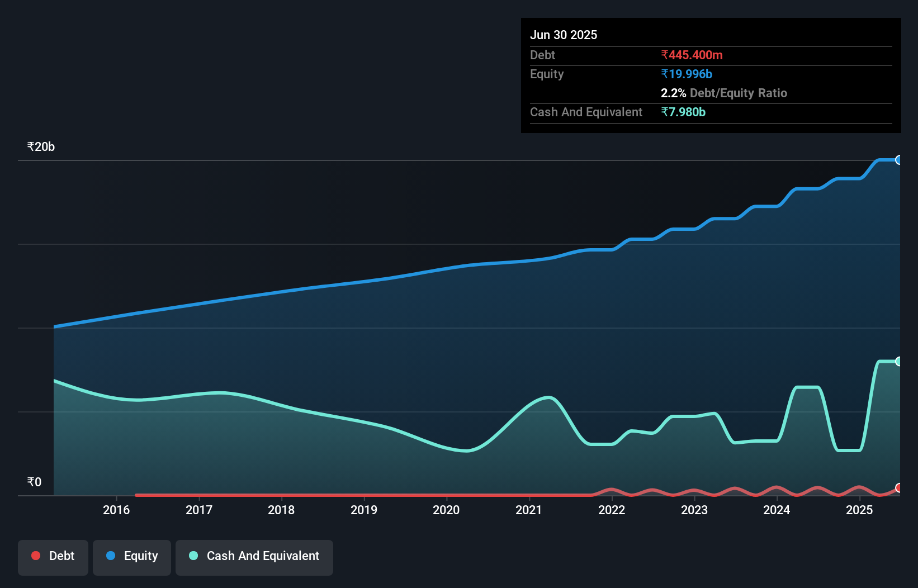Screen dimensions: 918x588
Task: Click the ₹19.996b equity value
Action: 687,74
